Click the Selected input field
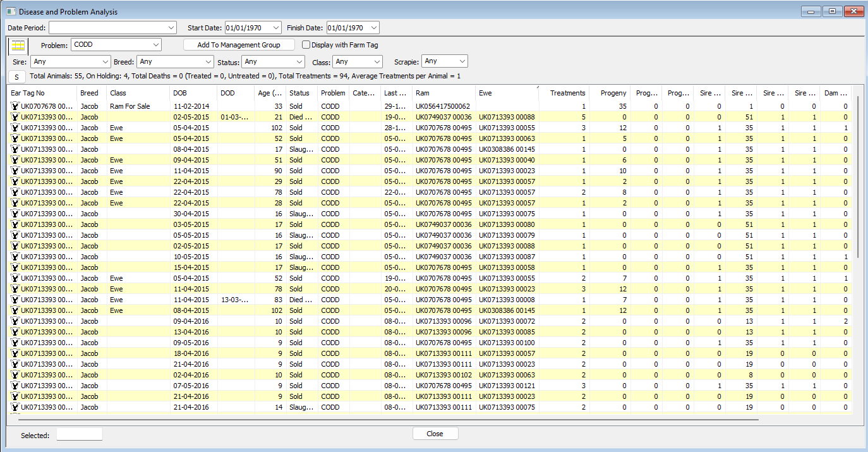 click(x=79, y=434)
